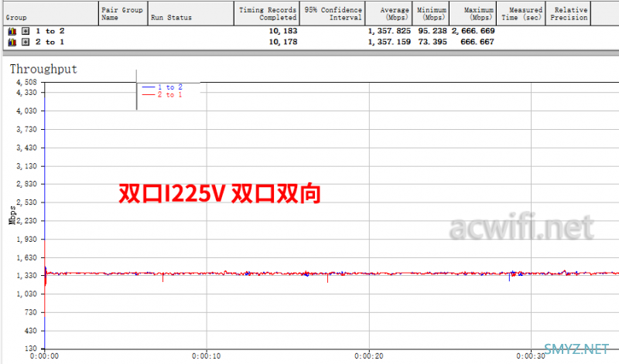619x364 pixels.
Task: Click timing records value 10,178
Action: [283, 42]
